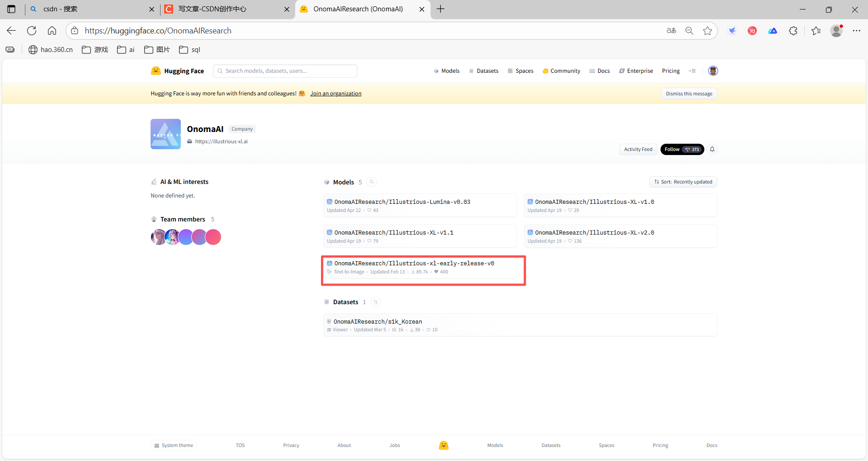Image resolution: width=868 pixels, height=461 pixels.
Task: Open the Jobs footer link
Action: tap(395, 445)
